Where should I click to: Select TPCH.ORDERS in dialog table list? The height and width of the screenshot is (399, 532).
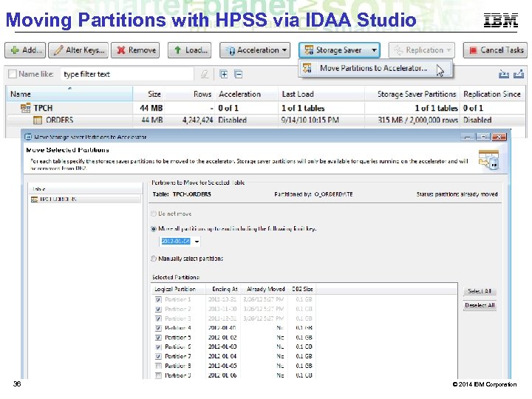(86, 199)
